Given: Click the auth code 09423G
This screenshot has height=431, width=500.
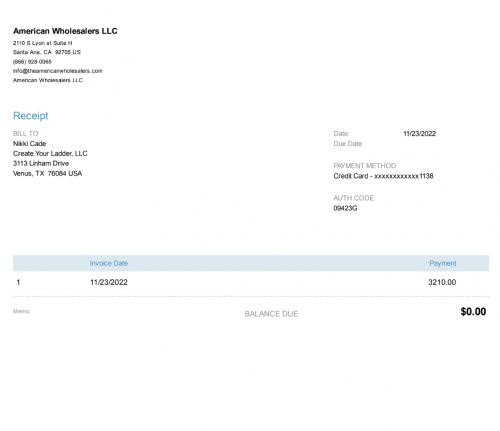Looking at the screenshot, I should click(345, 208).
